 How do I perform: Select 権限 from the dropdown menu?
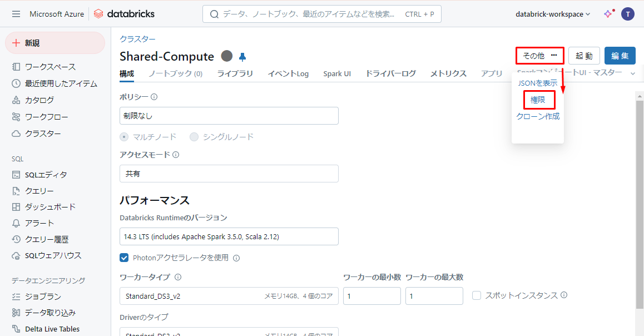(538, 100)
